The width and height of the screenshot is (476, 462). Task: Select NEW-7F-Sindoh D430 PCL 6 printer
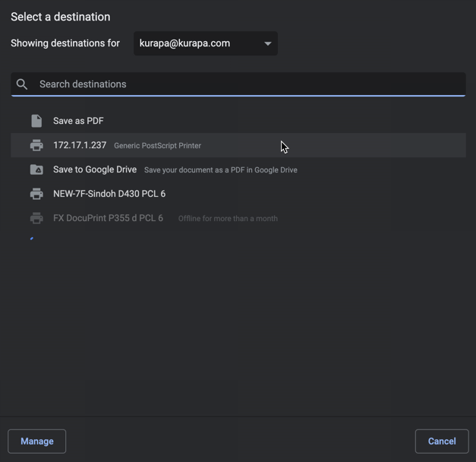click(x=109, y=194)
